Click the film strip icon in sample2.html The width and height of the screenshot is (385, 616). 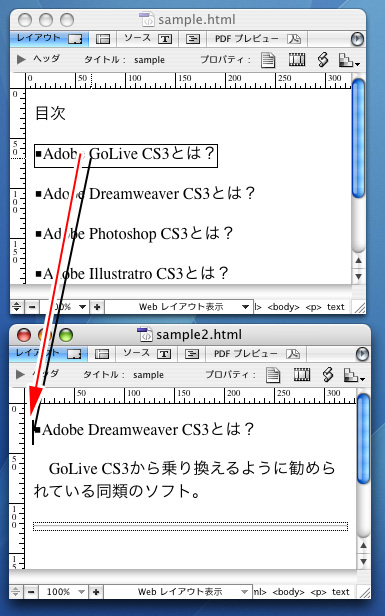coord(302,374)
